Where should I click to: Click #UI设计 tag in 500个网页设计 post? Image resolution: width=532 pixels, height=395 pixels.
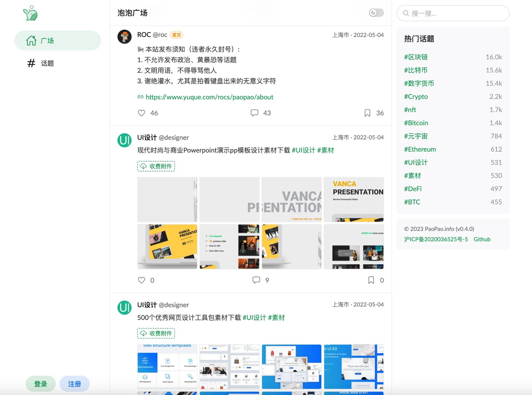pyautogui.click(x=254, y=318)
